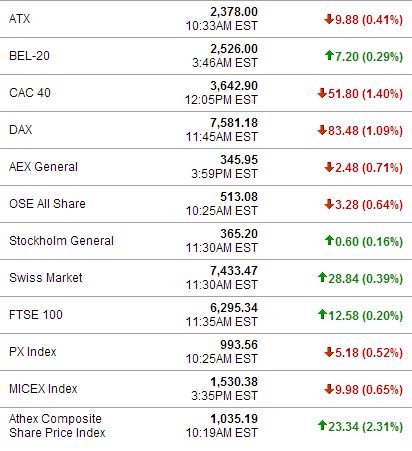Open the OSE All Share index
The width and height of the screenshot is (412, 451).
coord(47,204)
